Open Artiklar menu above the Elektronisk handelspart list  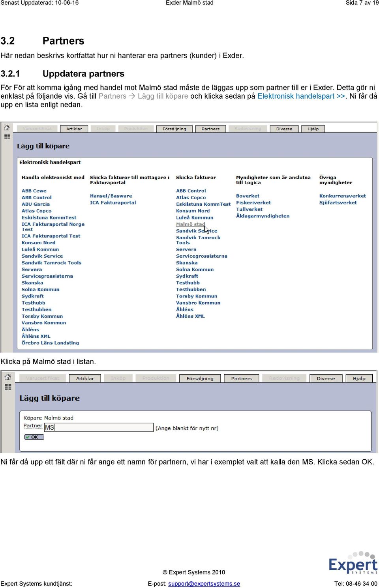[x=74, y=129]
